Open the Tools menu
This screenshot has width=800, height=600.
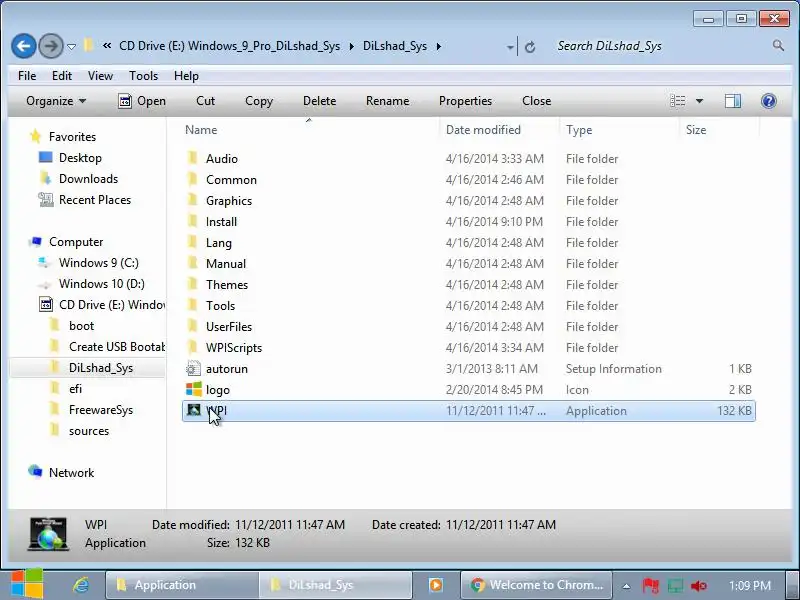143,76
